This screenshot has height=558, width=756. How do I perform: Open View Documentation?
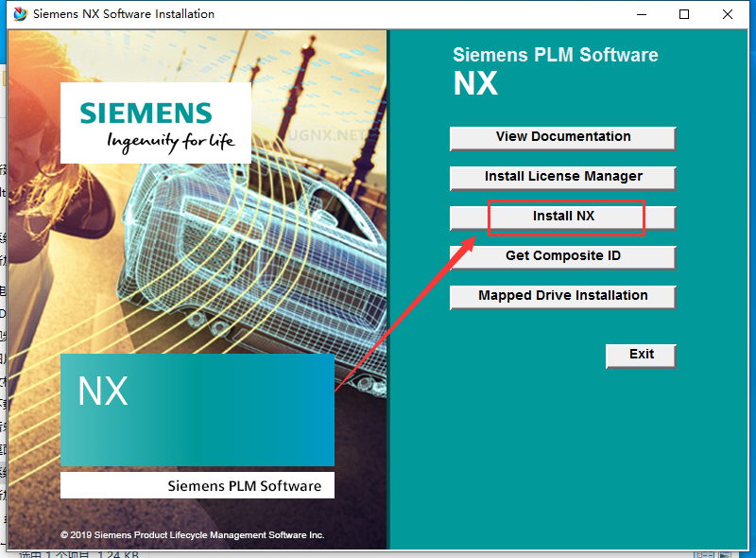point(563,137)
